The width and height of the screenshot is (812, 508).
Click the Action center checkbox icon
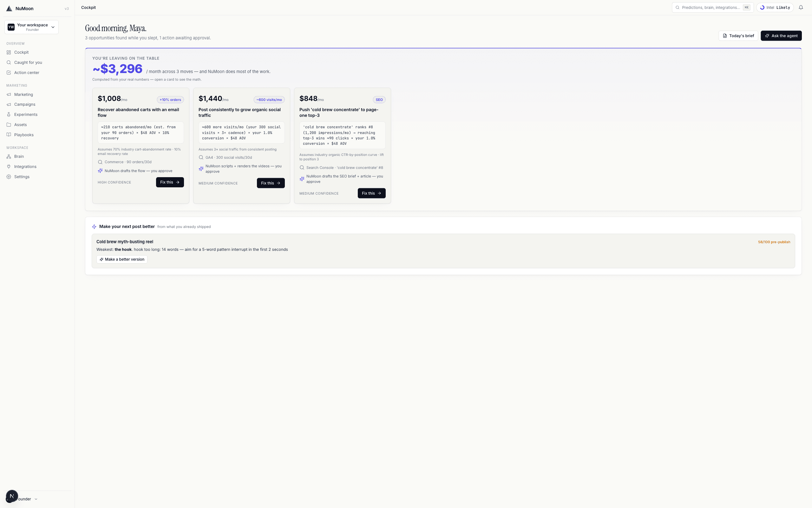click(x=9, y=73)
